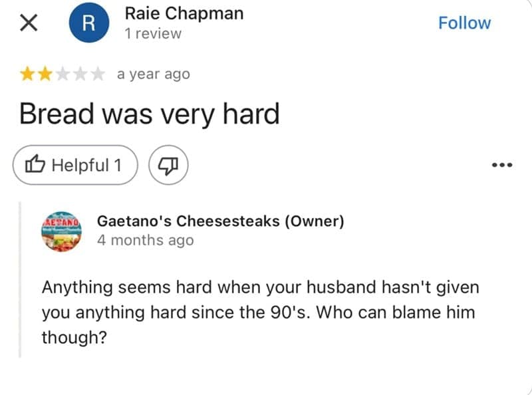Click the second gold star
This screenshot has height=395, width=532.
coord(46,74)
